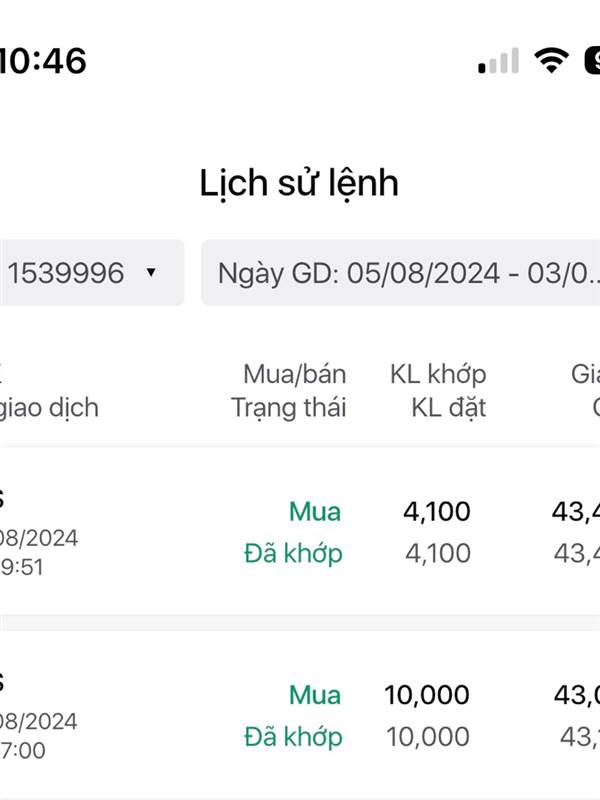
Task: Select the 10,000 ordered volume value
Action: (x=428, y=737)
